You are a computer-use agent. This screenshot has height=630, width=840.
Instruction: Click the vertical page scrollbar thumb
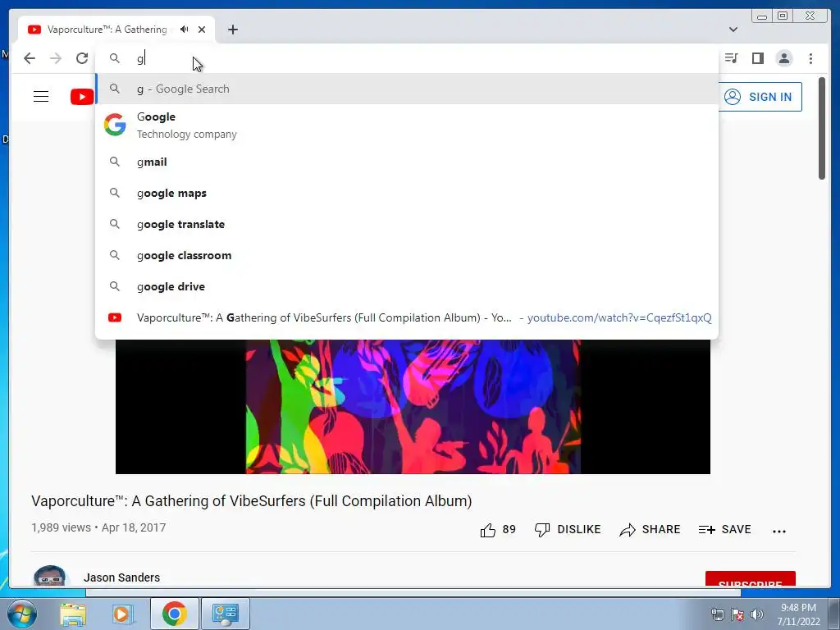[822, 129]
